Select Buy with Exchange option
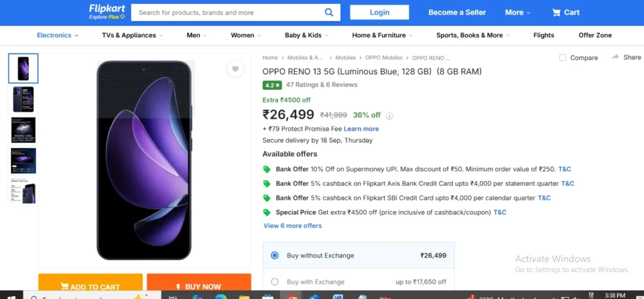The height and width of the screenshot is (299, 644). click(x=274, y=282)
